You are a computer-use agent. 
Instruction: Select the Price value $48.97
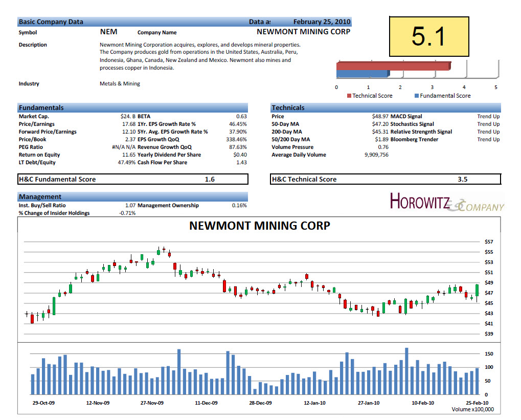(380, 117)
